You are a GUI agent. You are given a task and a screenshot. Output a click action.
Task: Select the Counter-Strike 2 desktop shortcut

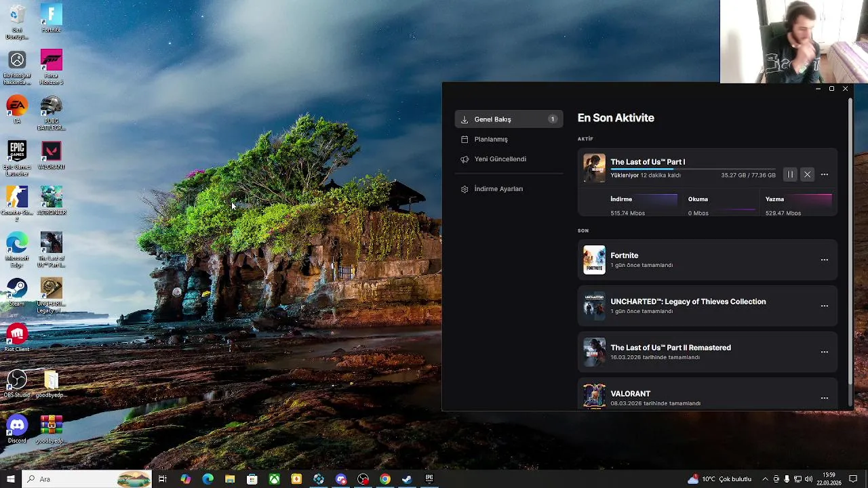tap(17, 204)
